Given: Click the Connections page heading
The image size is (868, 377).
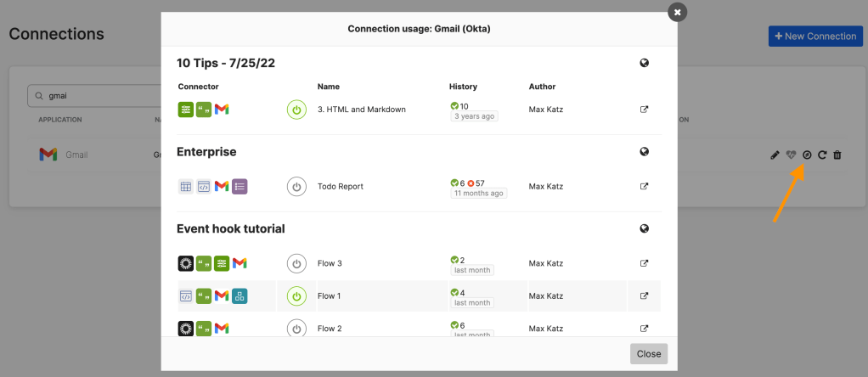Looking at the screenshot, I should [56, 34].
